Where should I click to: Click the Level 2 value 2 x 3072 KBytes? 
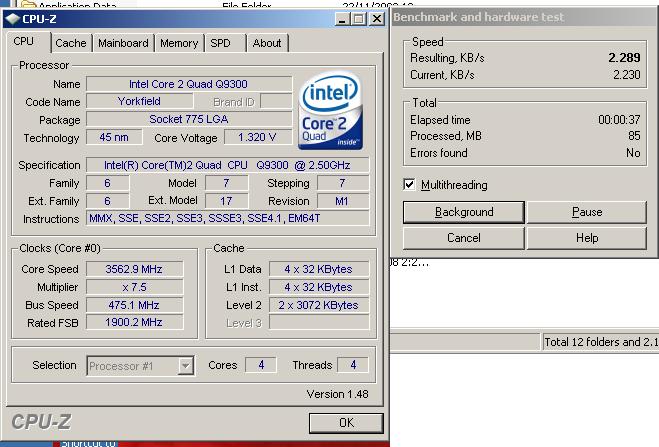coord(319,305)
